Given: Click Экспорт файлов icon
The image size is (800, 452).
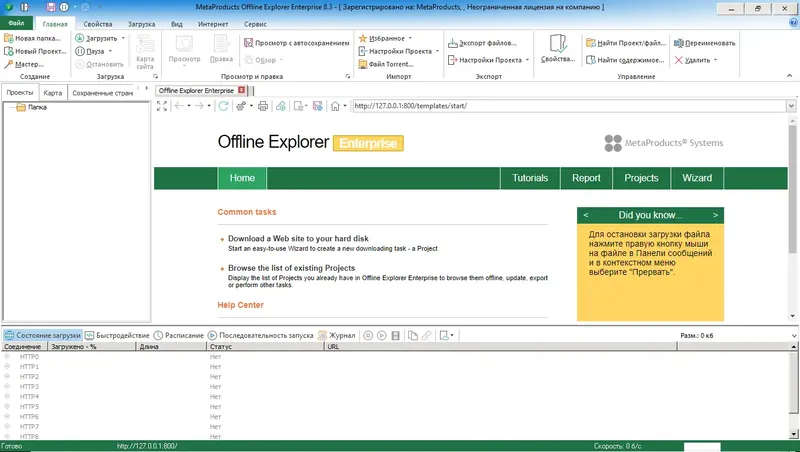Looking at the screenshot, I should tap(453, 43).
